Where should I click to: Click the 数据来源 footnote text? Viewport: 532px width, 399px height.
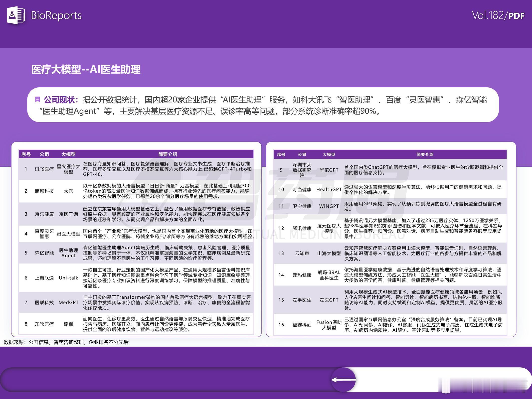click(66, 342)
